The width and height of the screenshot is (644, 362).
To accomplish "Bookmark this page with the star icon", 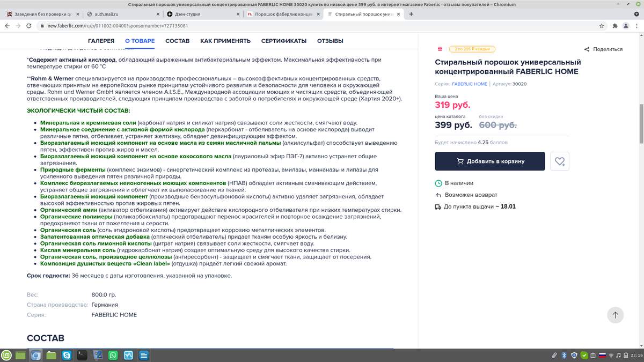I will [602, 25].
